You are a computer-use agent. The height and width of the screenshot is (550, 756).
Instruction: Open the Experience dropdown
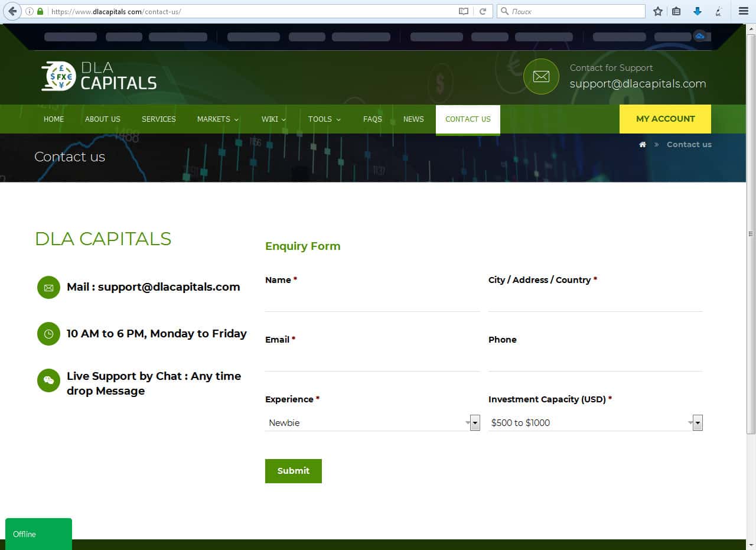coord(372,423)
